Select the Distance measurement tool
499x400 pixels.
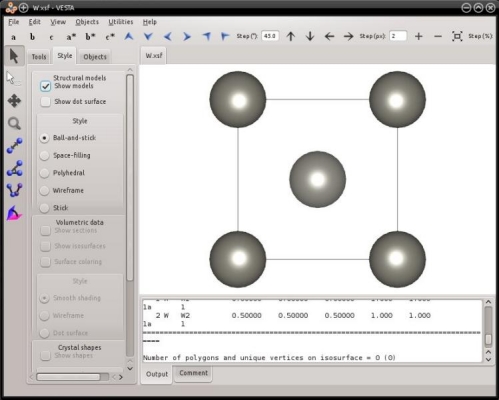click(14, 146)
